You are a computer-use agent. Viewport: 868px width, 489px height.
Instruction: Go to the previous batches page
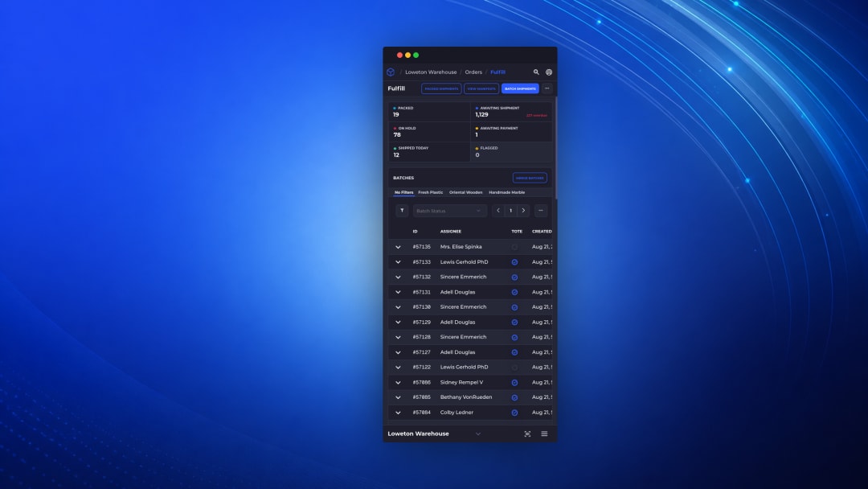click(498, 211)
